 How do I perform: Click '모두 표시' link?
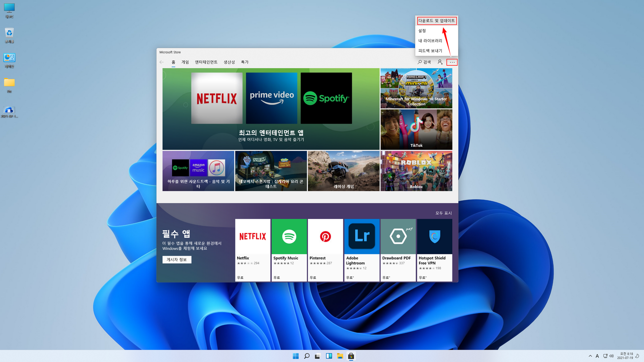pyautogui.click(x=443, y=213)
